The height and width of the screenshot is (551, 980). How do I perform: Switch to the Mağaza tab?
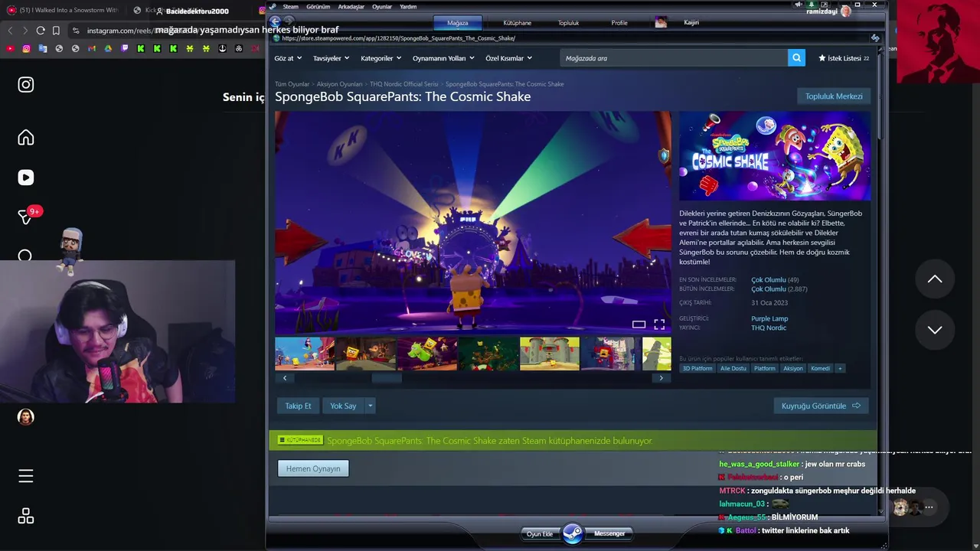pyautogui.click(x=458, y=23)
